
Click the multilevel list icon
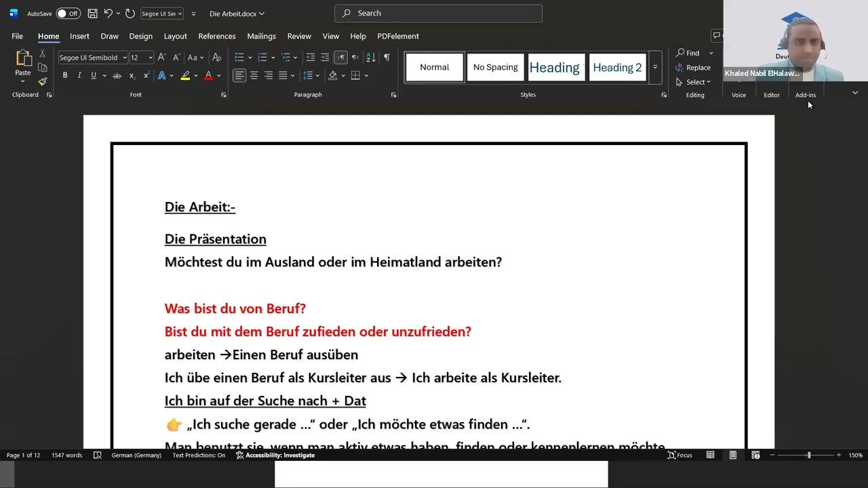pos(285,58)
